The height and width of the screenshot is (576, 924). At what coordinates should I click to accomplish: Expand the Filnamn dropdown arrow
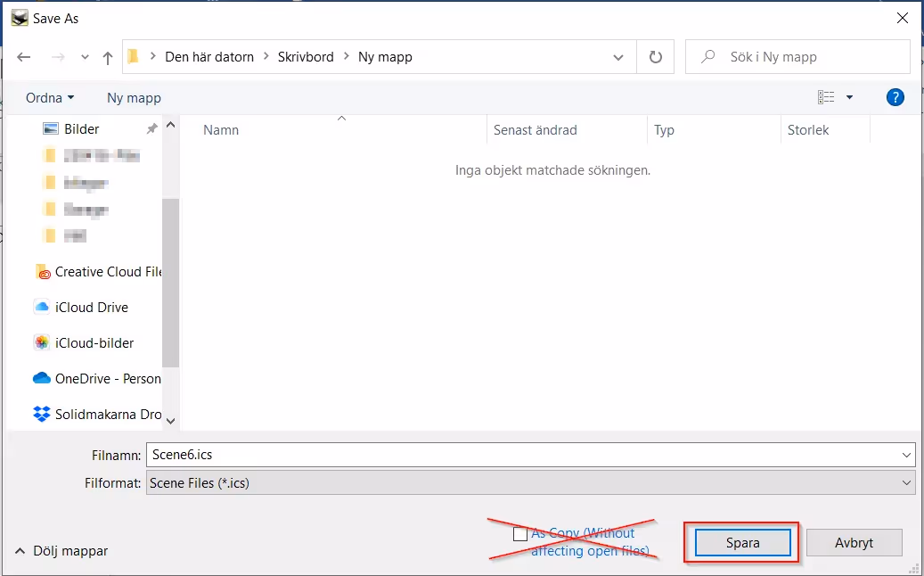pyautogui.click(x=906, y=455)
